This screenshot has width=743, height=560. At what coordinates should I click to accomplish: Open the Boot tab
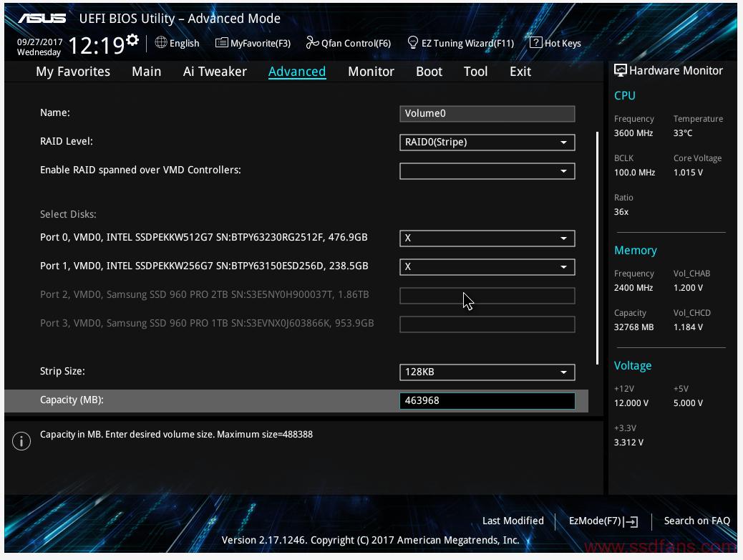click(429, 72)
